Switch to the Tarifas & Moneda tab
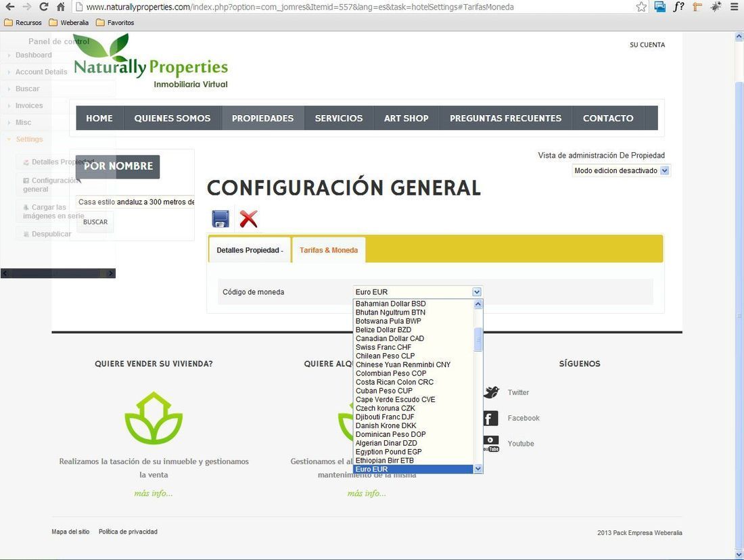 pyautogui.click(x=329, y=250)
